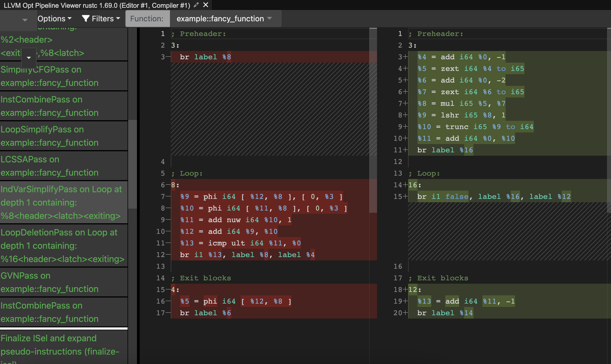
Task: Click block label '8:' in left pane
Action: pyautogui.click(x=175, y=185)
